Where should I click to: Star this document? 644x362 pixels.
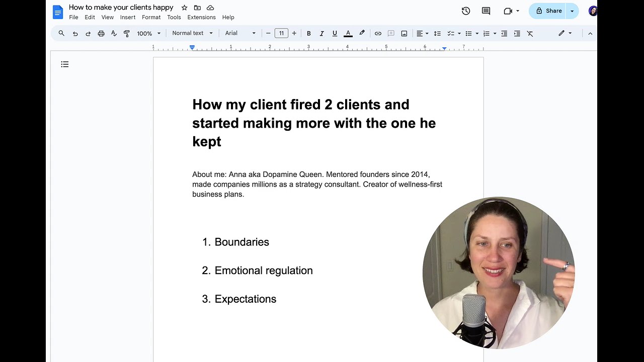pyautogui.click(x=184, y=8)
